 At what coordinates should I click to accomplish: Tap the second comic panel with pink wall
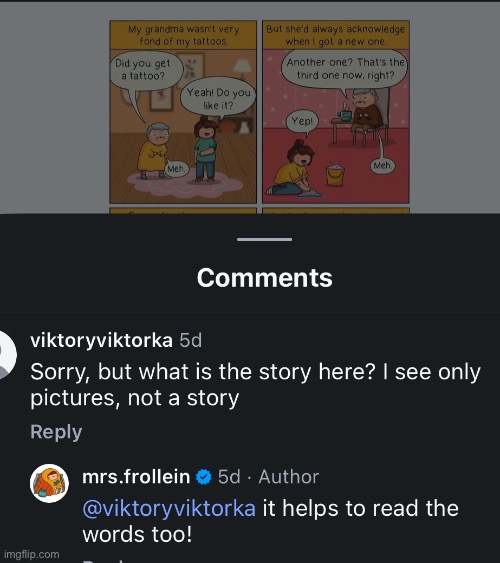[336, 112]
